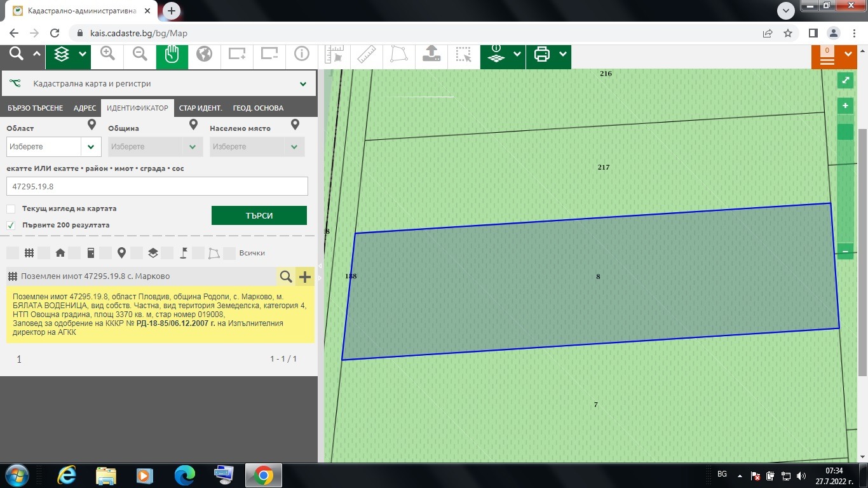The image size is (868, 488).
Task: Open the 'Област' dropdown
Action: tap(53, 147)
